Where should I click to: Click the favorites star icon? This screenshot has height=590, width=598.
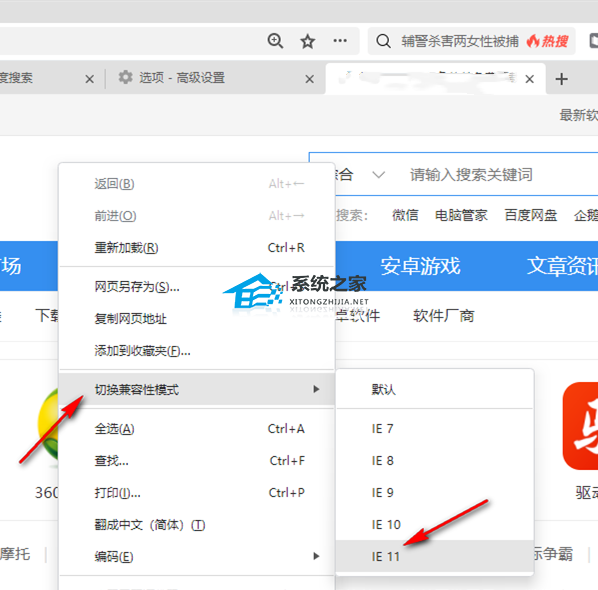click(307, 41)
